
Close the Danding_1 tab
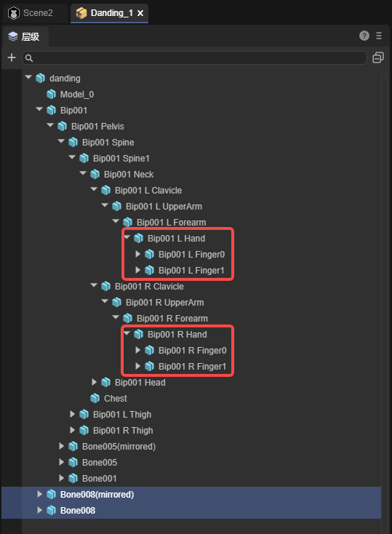click(x=140, y=13)
